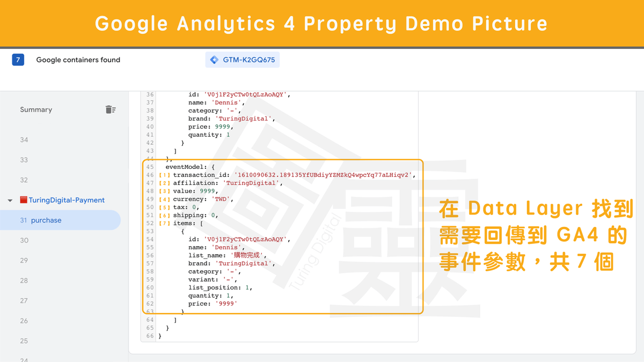This screenshot has height=362, width=644.
Task: Click the GTM-K2GQ675 container chip
Action: tap(243, 60)
